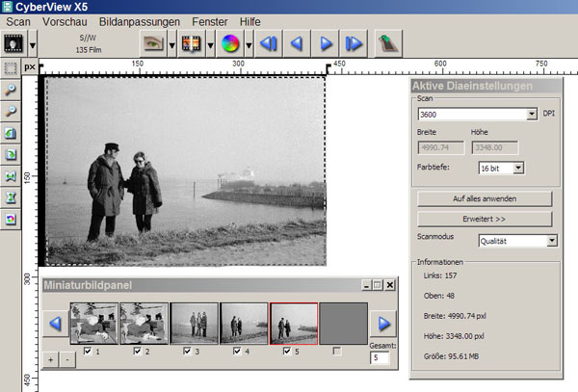Select thumbnail 4 in Miniaturbildpanel
The image size is (578, 392).
(x=244, y=323)
